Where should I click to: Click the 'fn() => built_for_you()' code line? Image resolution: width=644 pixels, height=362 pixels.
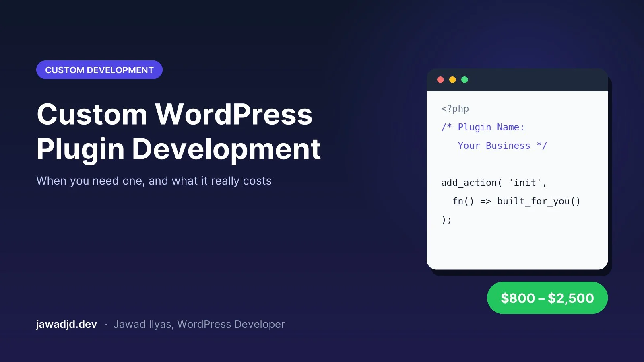click(516, 201)
